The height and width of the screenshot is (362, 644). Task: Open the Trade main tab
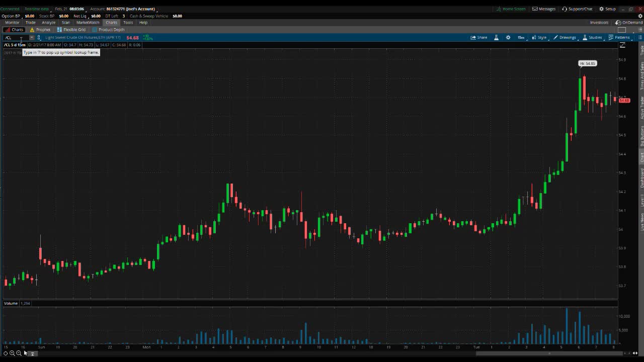pos(31,23)
